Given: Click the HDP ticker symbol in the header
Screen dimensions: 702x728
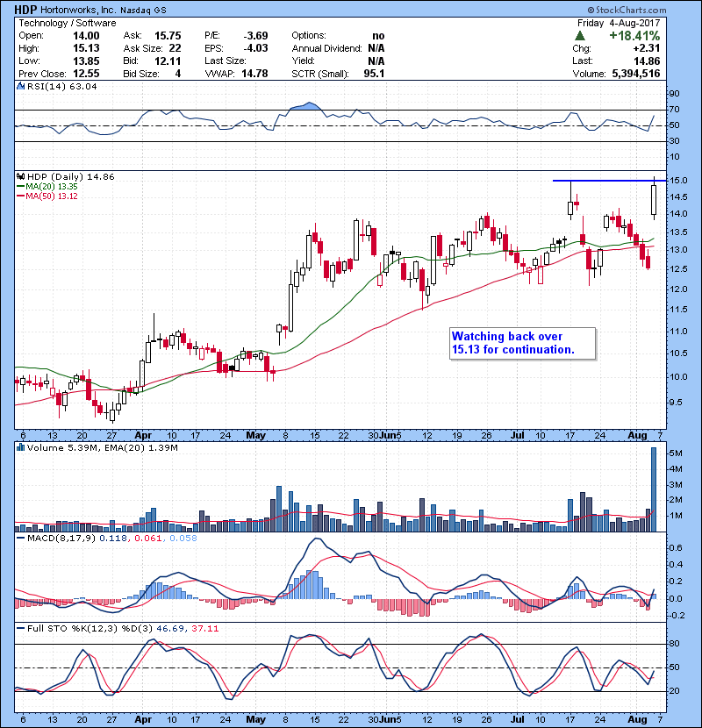Looking at the screenshot, I should pyautogui.click(x=25, y=10).
